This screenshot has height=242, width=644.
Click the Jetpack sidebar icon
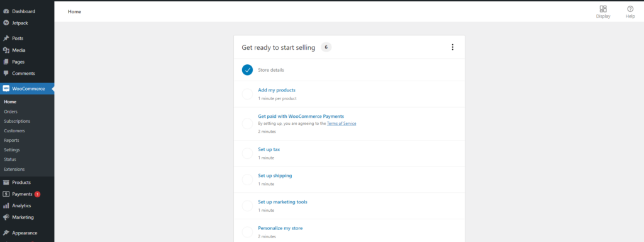coord(6,23)
